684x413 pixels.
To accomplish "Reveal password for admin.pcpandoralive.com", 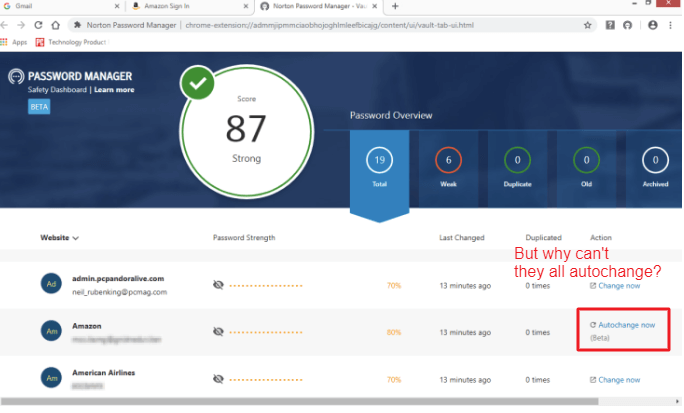I will click(x=218, y=285).
